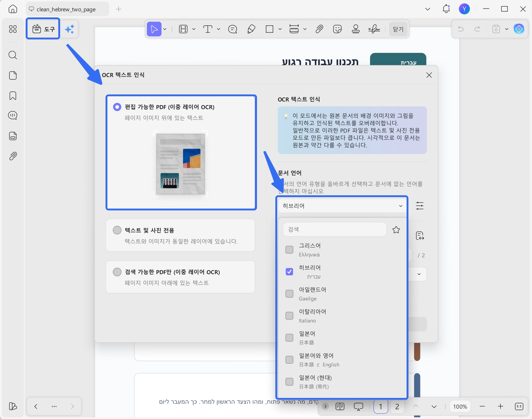This screenshot has height=419, width=532.
Task: Check the 일본어 日本語 language box
Action: click(x=289, y=338)
